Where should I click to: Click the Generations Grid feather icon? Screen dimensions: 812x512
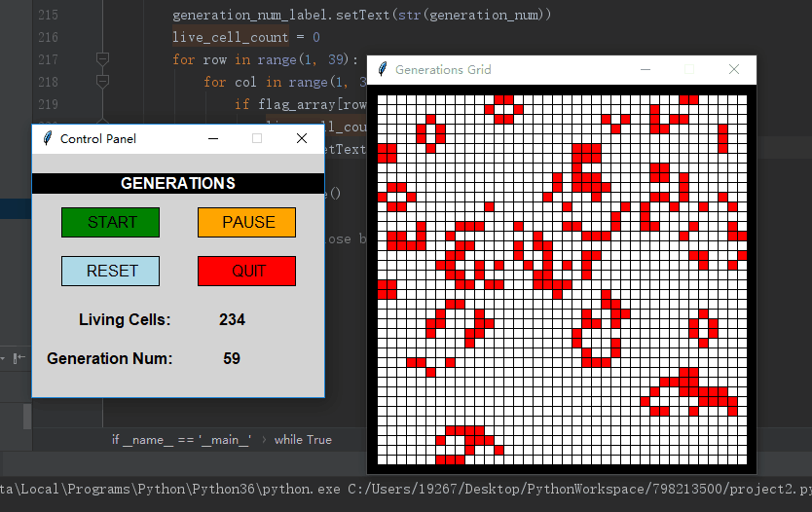[384, 70]
